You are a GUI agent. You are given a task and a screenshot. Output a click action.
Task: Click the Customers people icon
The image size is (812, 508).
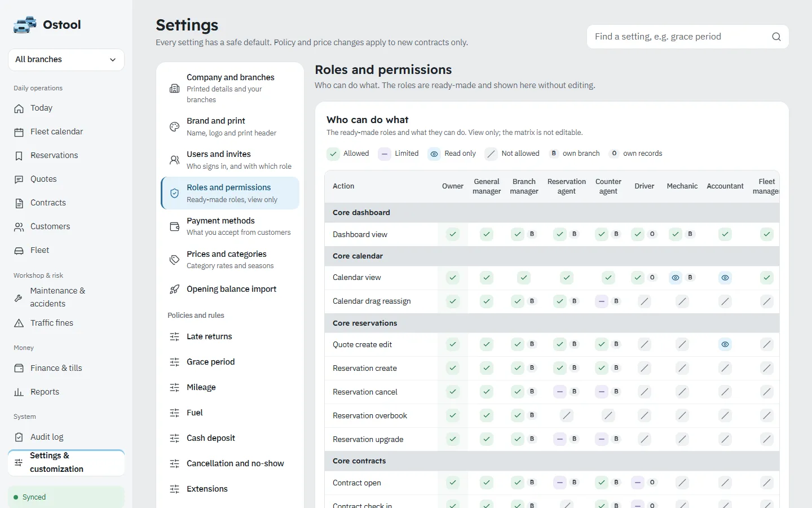[x=19, y=227]
